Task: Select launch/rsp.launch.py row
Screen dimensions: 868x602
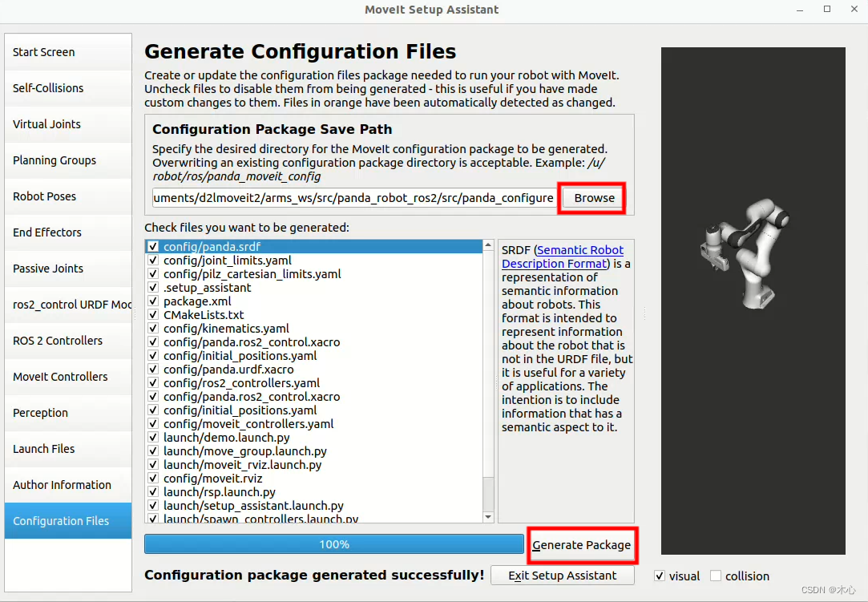Action: (x=314, y=492)
